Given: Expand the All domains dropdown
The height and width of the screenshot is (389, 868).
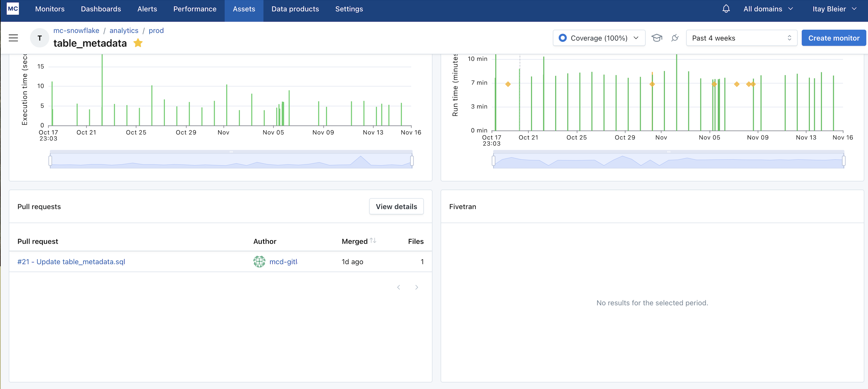Looking at the screenshot, I should point(768,9).
